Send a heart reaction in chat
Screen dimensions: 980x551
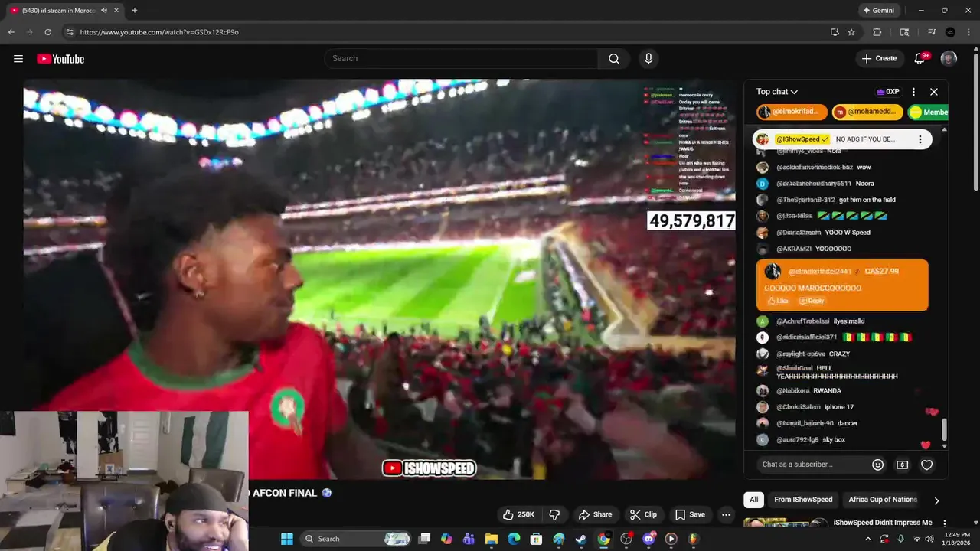[926, 465]
